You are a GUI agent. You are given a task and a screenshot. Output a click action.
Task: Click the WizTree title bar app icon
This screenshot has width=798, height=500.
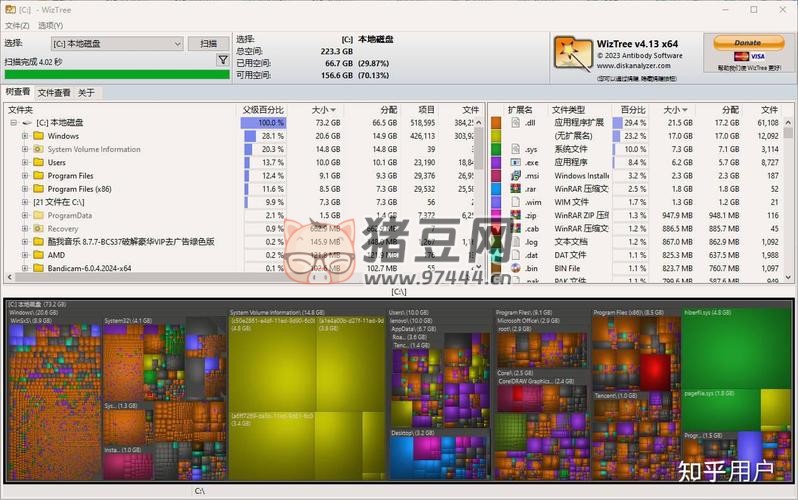click(x=10, y=9)
